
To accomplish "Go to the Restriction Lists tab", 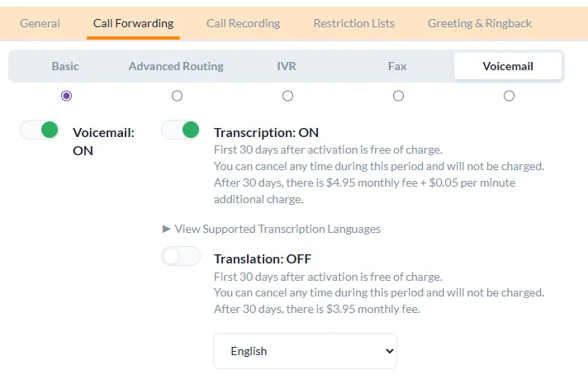I will (353, 23).
